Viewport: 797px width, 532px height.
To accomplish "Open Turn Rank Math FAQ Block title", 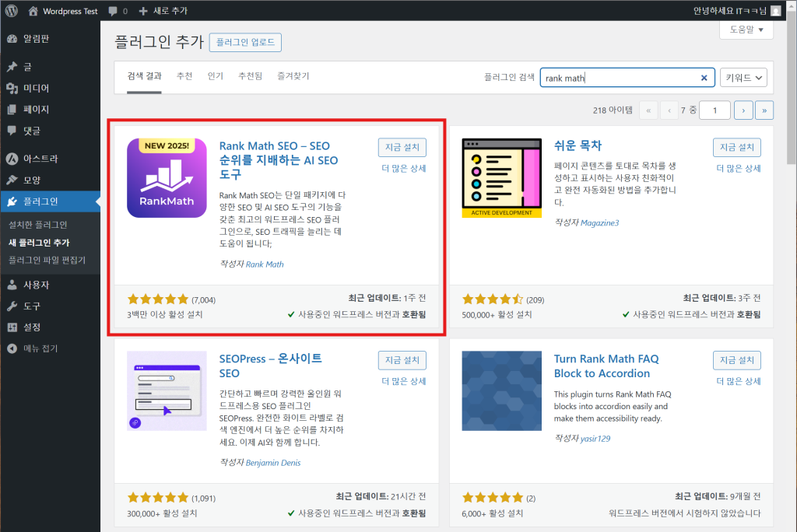I will pyautogui.click(x=606, y=366).
